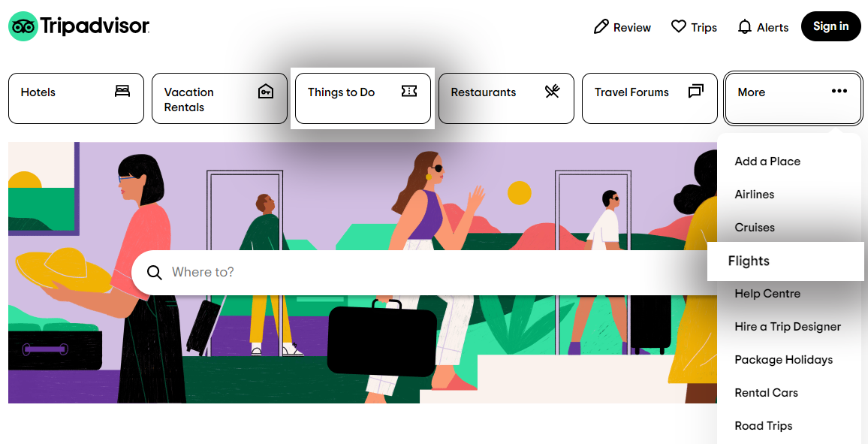The image size is (868, 444).
Task: Choose Cruises in the dropdown list
Action: 755,228
